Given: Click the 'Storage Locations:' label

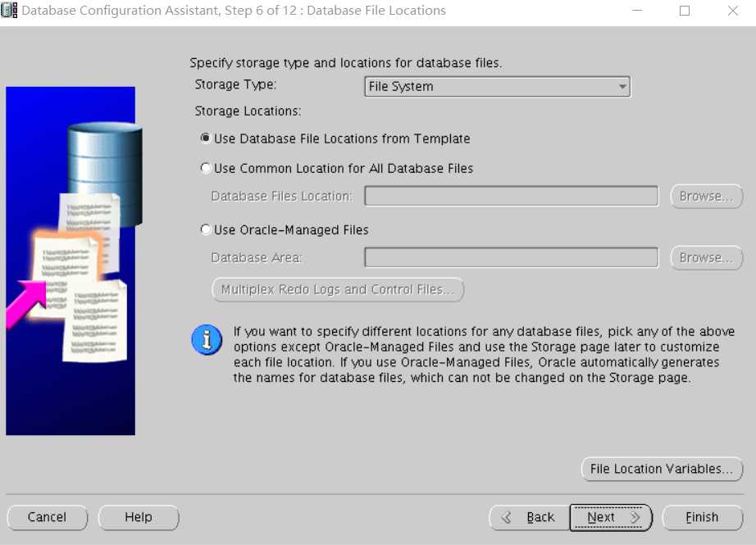Looking at the screenshot, I should [x=248, y=111].
